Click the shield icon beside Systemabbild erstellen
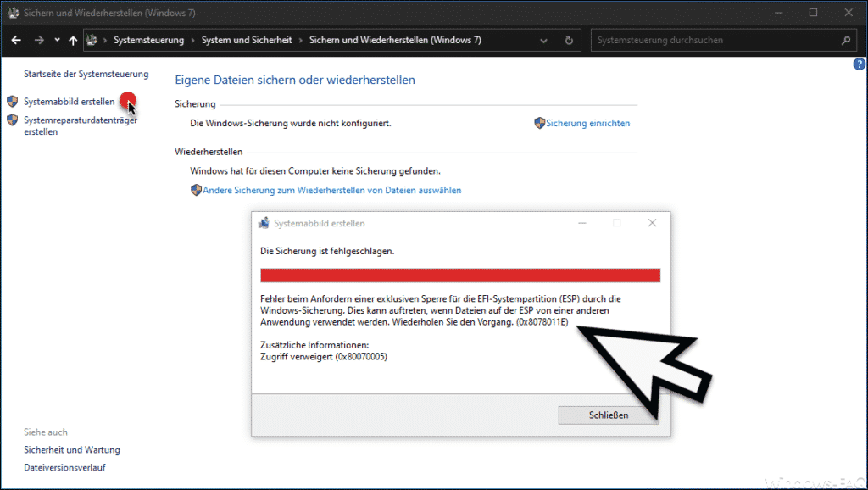The height and width of the screenshot is (490, 868). 12,102
